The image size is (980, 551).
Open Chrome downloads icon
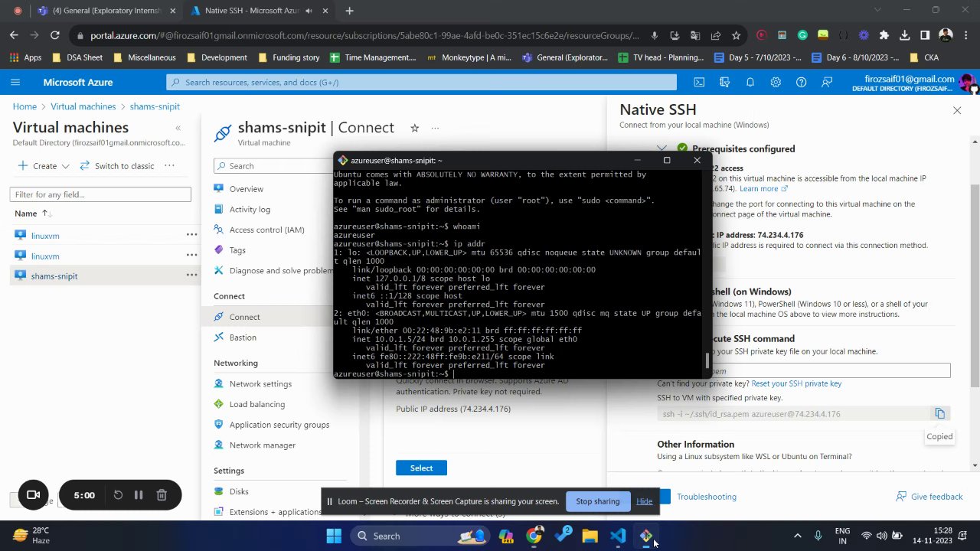click(904, 35)
